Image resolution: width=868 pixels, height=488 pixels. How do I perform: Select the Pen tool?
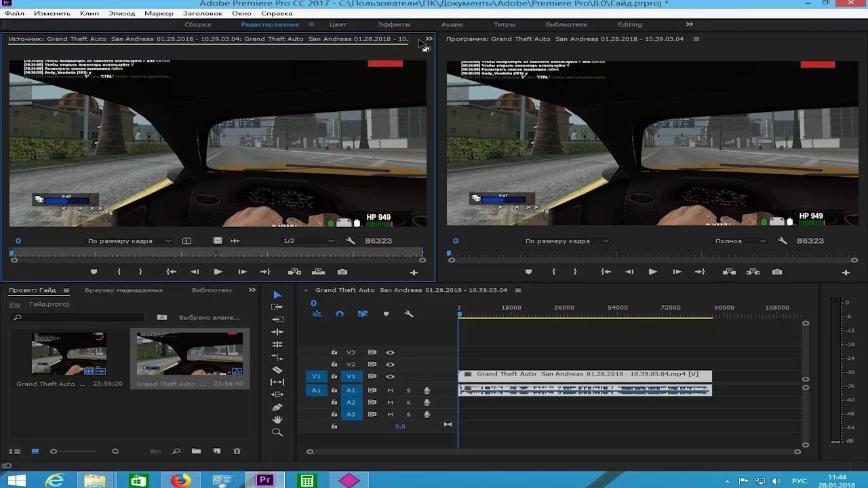pos(277,407)
